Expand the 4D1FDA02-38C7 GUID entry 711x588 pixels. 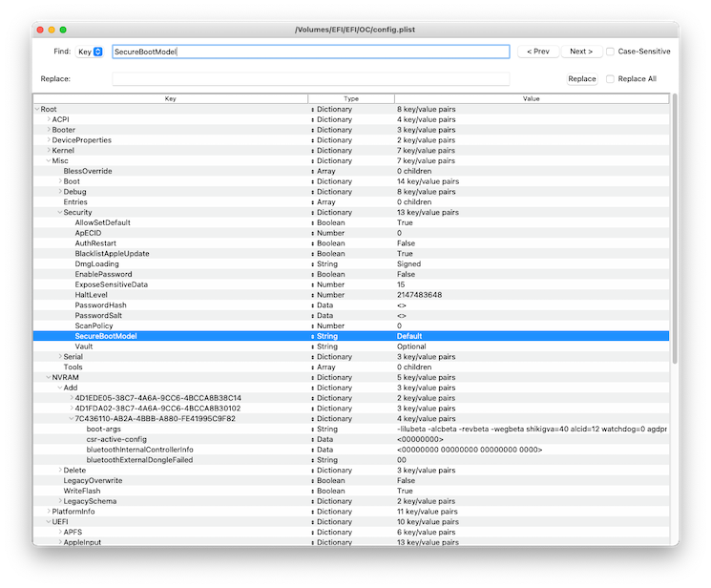(x=72, y=409)
